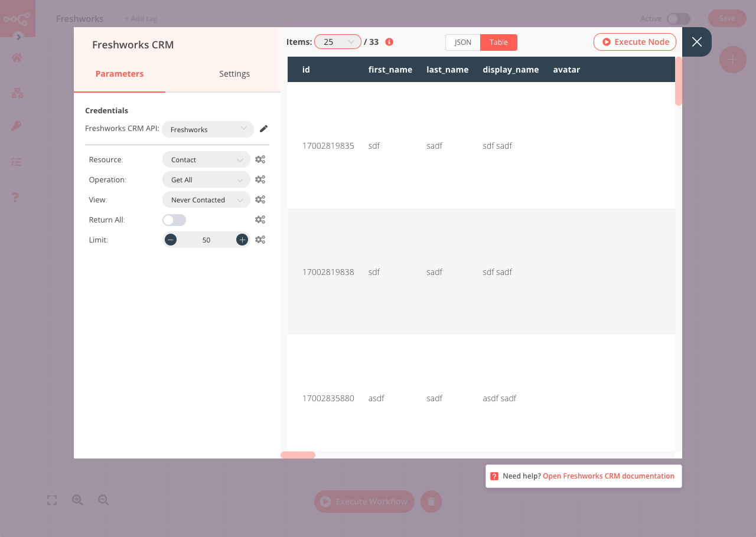Zoom in on the canvas with the magnifier icon
Viewport: 756px width, 537px height.
click(77, 500)
